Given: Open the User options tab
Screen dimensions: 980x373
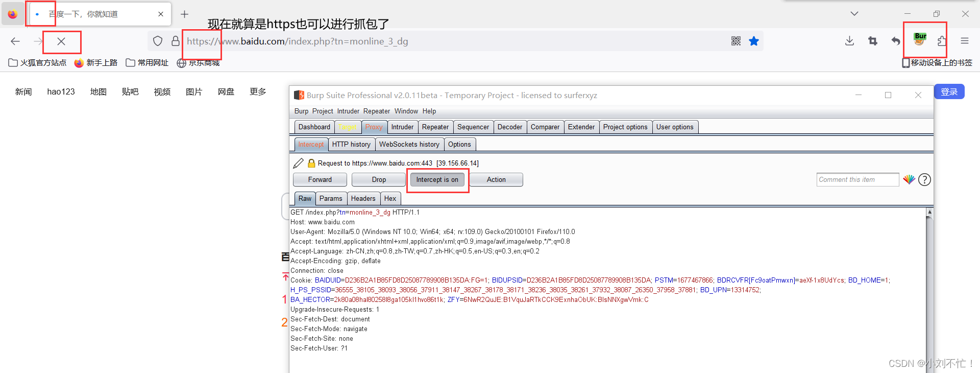Looking at the screenshot, I should pos(675,127).
